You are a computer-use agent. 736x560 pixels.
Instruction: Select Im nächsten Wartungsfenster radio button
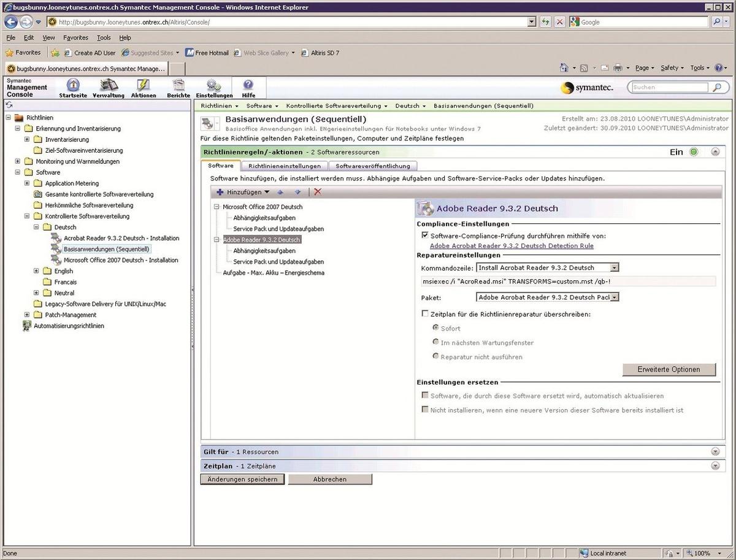[x=436, y=342]
